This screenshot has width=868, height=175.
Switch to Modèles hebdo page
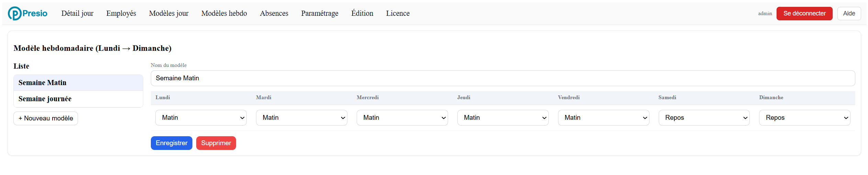tap(224, 13)
